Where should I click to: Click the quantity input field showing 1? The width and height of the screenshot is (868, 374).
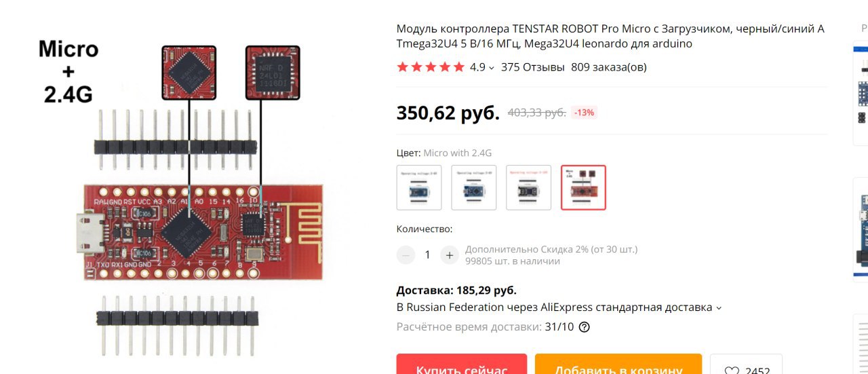[x=427, y=255]
